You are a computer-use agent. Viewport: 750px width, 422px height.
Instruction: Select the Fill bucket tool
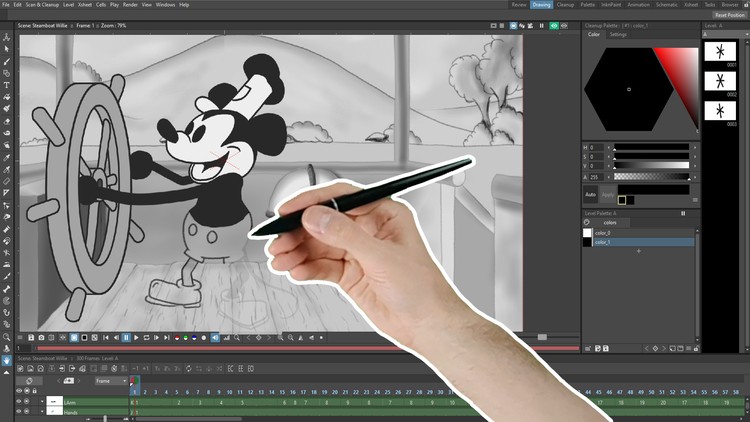pyautogui.click(x=7, y=97)
